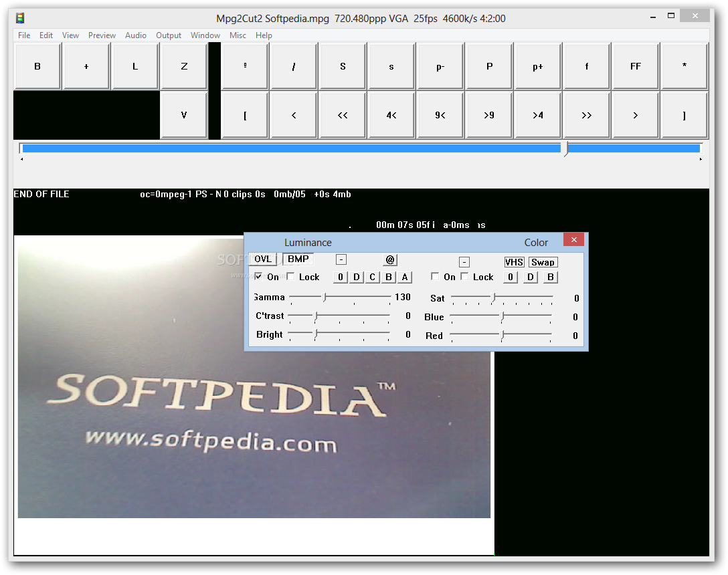
Task: Open the Edit menu
Action: click(46, 35)
